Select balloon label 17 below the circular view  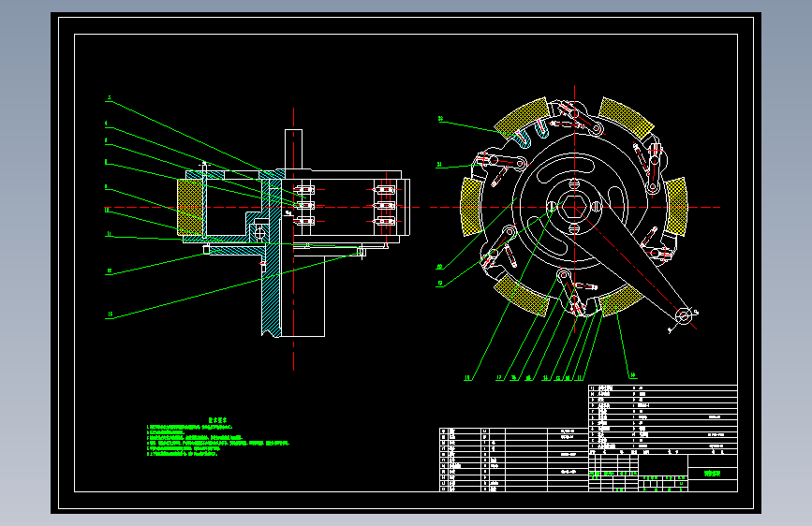click(499, 378)
